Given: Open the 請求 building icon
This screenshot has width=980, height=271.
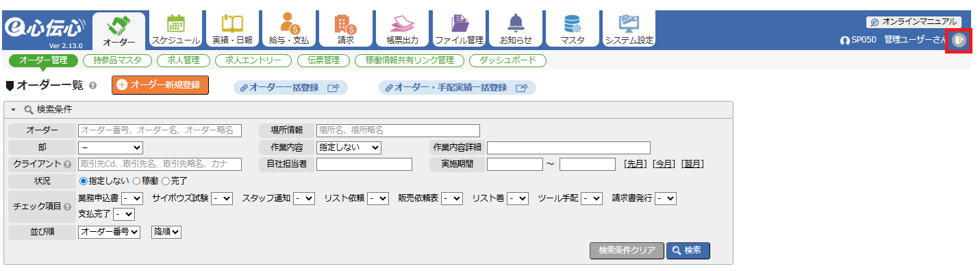Looking at the screenshot, I should [x=346, y=30].
